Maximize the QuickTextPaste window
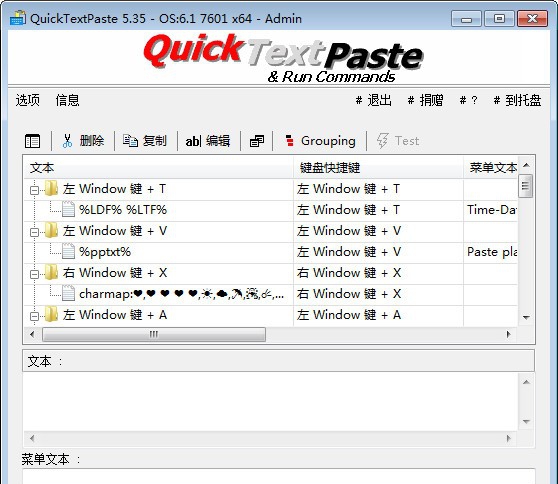Viewport: 558px width, 484px height. click(499, 19)
